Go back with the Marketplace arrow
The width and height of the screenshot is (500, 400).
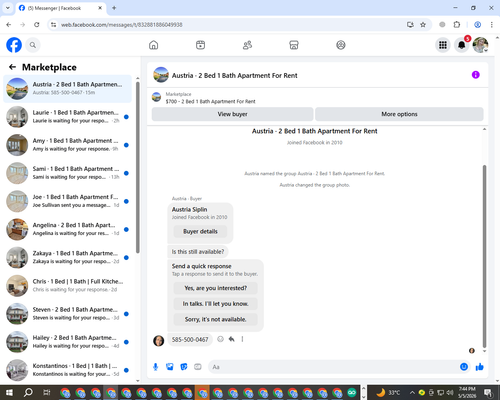pyautogui.click(x=12, y=67)
